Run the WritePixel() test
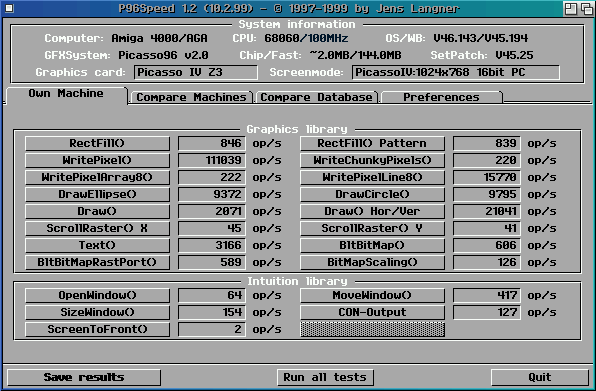This screenshot has width=596, height=391. coord(97,160)
